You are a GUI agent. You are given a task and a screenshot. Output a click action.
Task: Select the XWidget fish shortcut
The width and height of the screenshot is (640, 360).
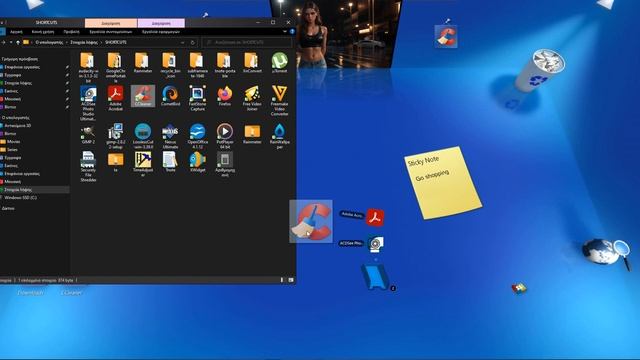click(x=198, y=161)
